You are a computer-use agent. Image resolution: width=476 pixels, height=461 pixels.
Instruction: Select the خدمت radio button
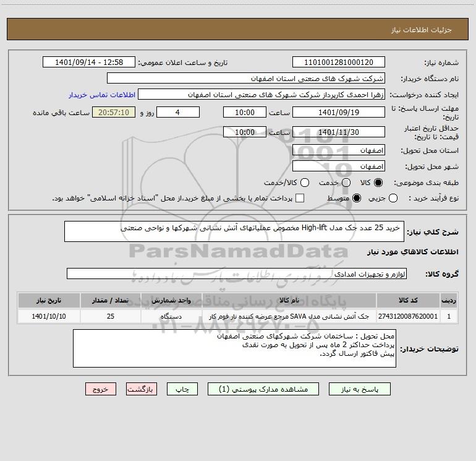pyautogui.click(x=346, y=183)
